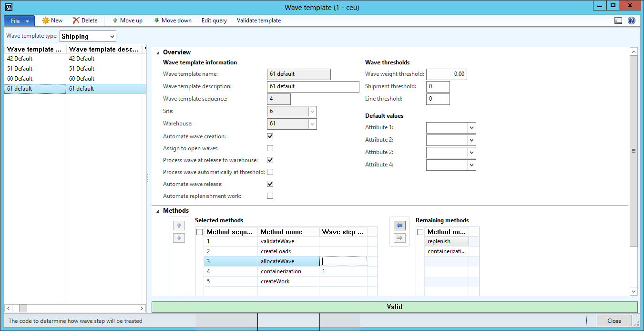Tick Automate replenishment work checkbox
Image resolution: width=644 pixels, height=331 pixels.
tap(270, 196)
